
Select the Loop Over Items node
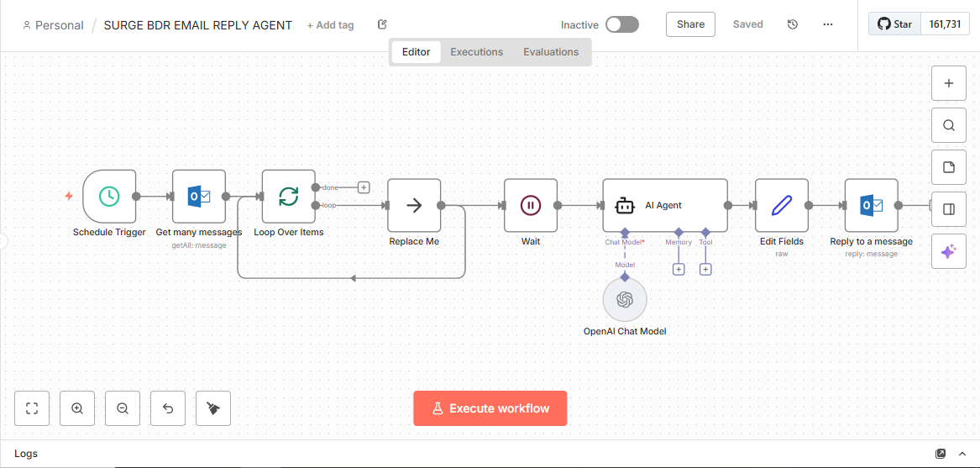pyautogui.click(x=288, y=197)
